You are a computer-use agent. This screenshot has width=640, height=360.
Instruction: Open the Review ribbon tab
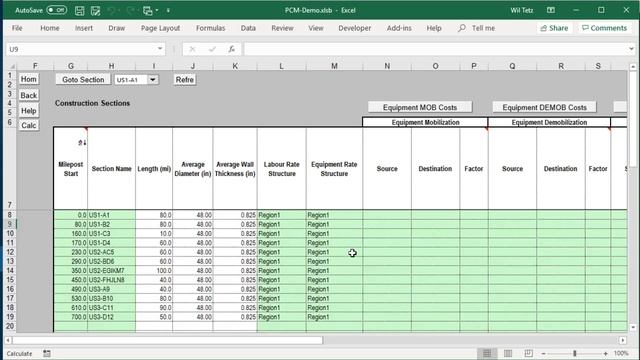[282, 28]
